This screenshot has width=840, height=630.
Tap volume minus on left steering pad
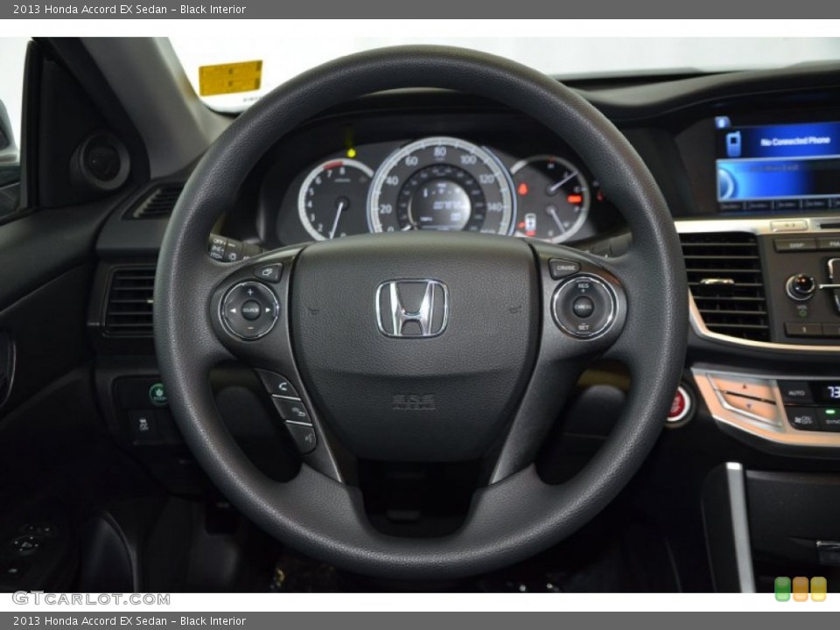click(249, 327)
